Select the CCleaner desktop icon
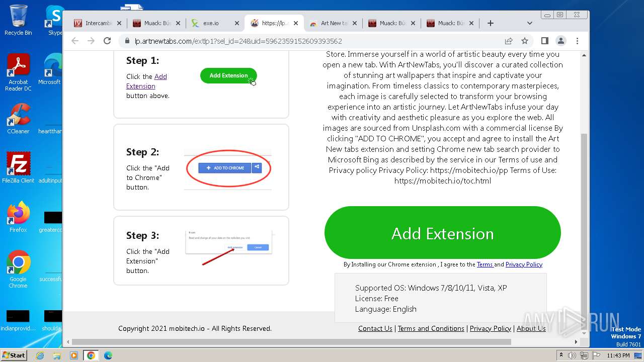This screenshot has height=362, width=644. pos(18,119)
